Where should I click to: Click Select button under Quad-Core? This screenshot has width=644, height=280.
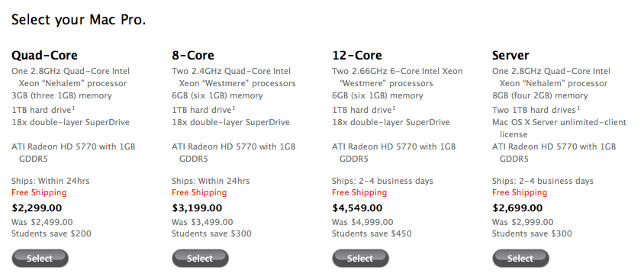[40, 258]
